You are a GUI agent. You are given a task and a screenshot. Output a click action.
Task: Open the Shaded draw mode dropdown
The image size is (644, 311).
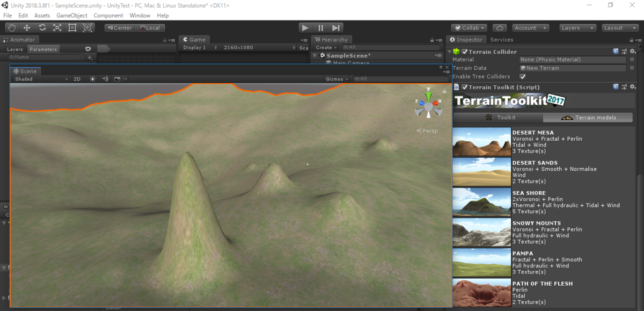pyautogui.click(x=41, y=79)
